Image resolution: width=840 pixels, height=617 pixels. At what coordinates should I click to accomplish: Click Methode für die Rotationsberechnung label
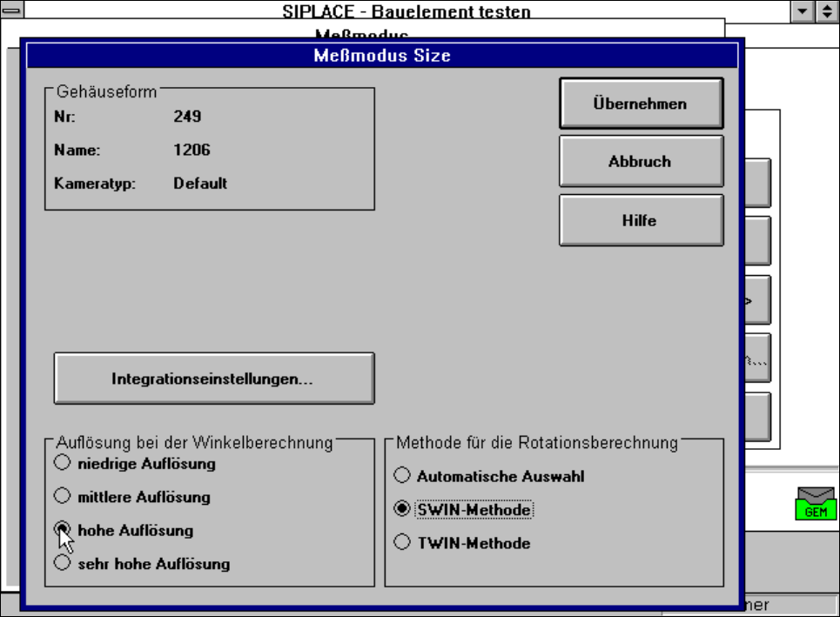(537, 443)
